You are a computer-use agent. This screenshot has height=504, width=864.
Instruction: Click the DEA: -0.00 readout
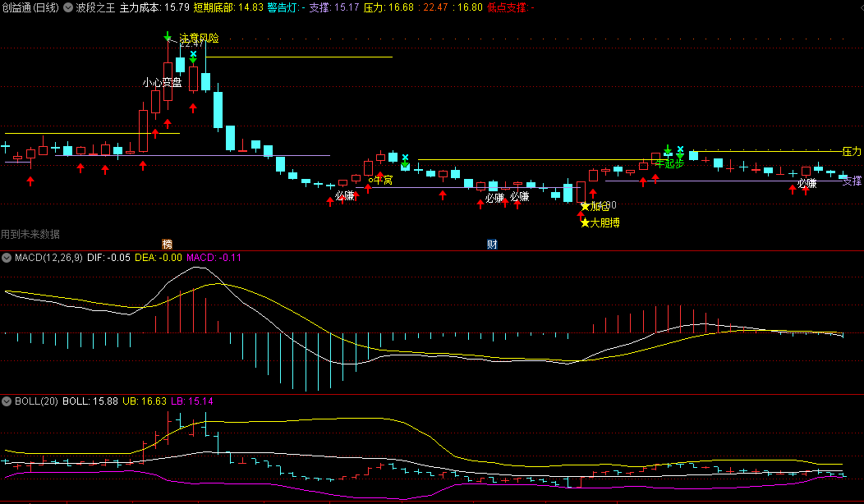(x=159, y=258)
